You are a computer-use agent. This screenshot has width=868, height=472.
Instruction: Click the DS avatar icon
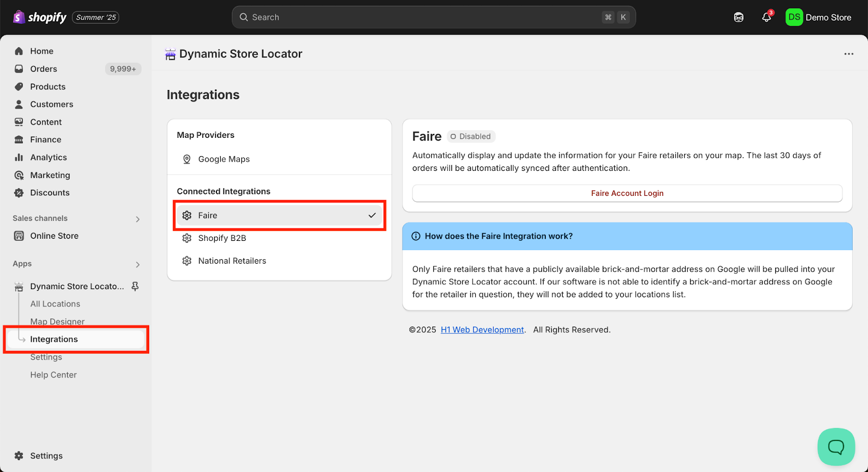(794, 17)
